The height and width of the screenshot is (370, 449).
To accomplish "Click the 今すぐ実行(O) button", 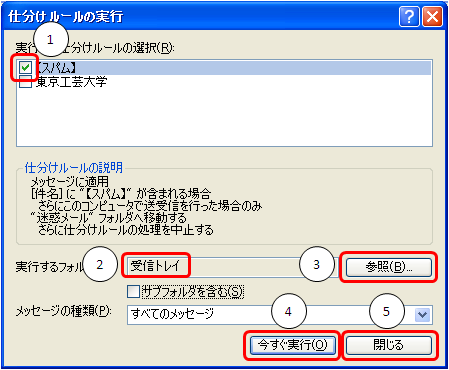I will [x=292, y=345].
